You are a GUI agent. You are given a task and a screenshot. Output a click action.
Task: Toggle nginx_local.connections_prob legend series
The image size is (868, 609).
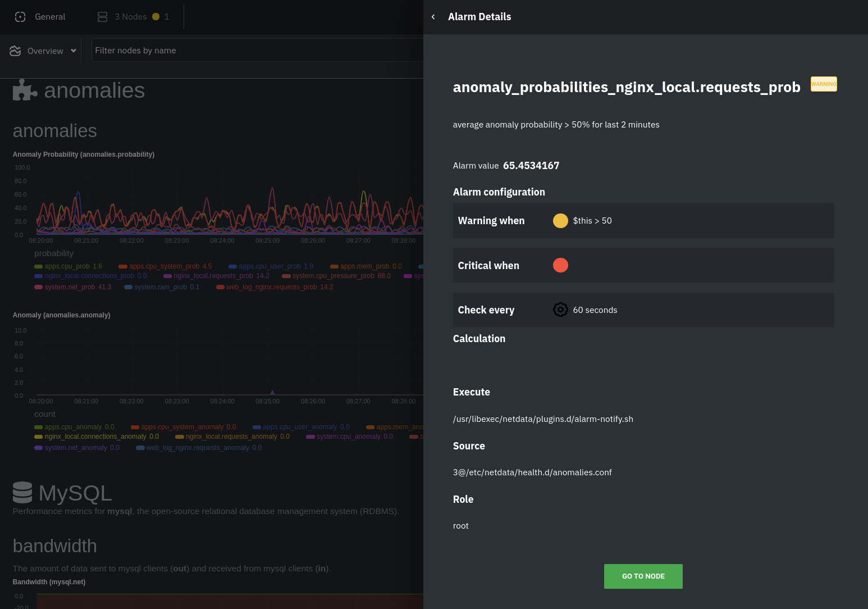90,276
